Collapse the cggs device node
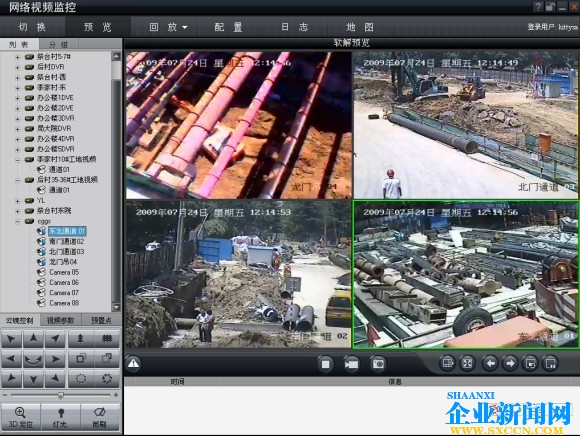 (x=17, y=221)
